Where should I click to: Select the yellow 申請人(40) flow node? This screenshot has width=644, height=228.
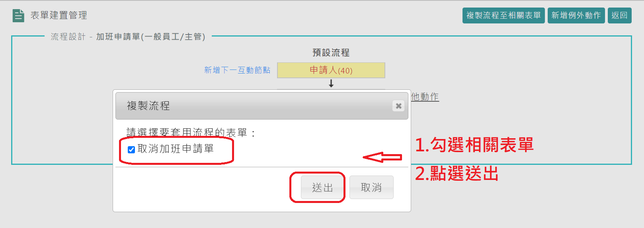[x=331, y=70]
